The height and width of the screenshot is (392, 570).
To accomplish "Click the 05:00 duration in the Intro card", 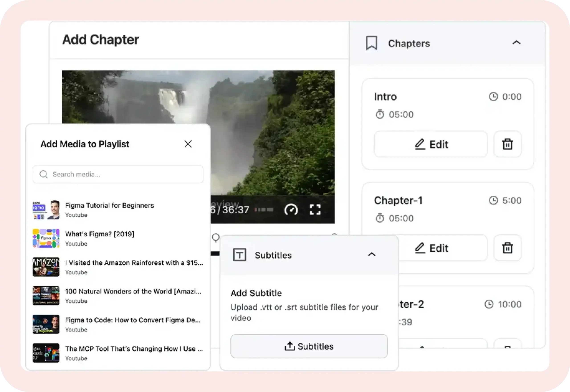I will [x=401, y=114].
